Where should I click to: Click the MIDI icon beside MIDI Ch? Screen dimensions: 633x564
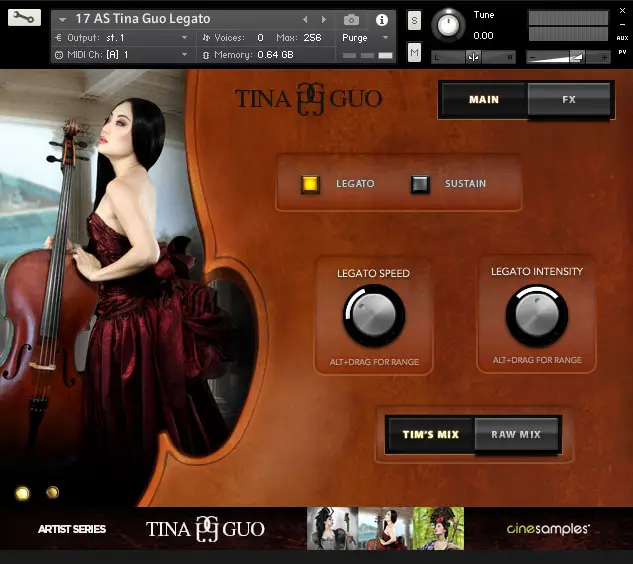click(59, 55)
